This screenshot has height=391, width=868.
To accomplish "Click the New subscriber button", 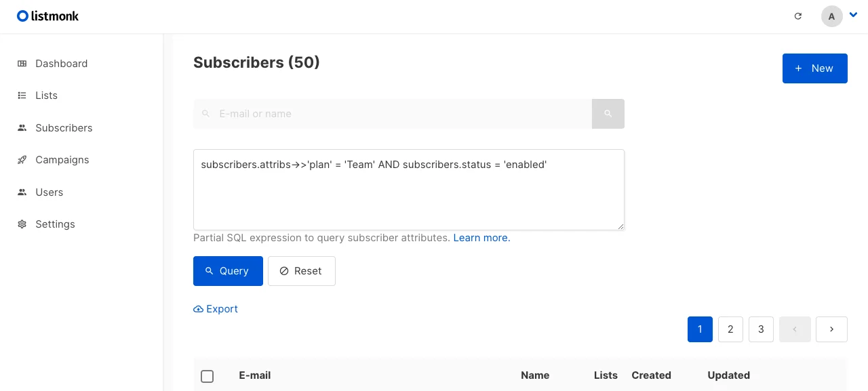I will 814,68.
